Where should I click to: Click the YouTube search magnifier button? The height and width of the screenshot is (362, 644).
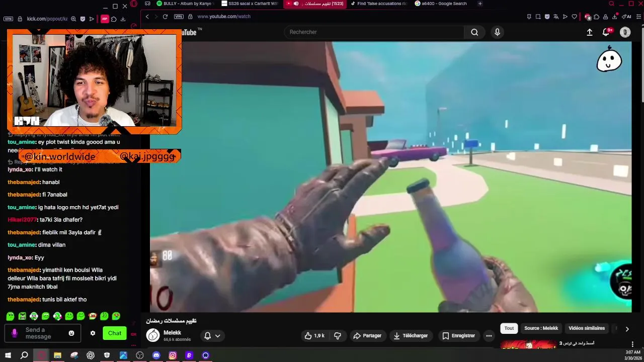(x=474, y=32)
